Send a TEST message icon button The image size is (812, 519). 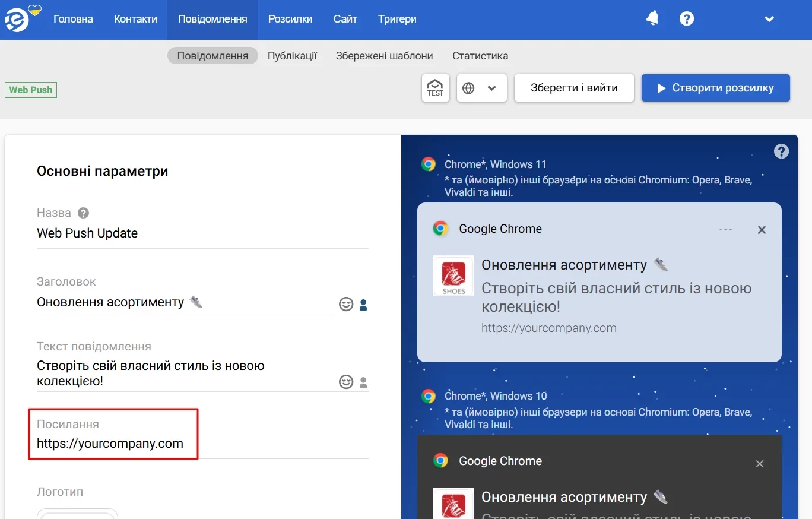tap(436, 88)
